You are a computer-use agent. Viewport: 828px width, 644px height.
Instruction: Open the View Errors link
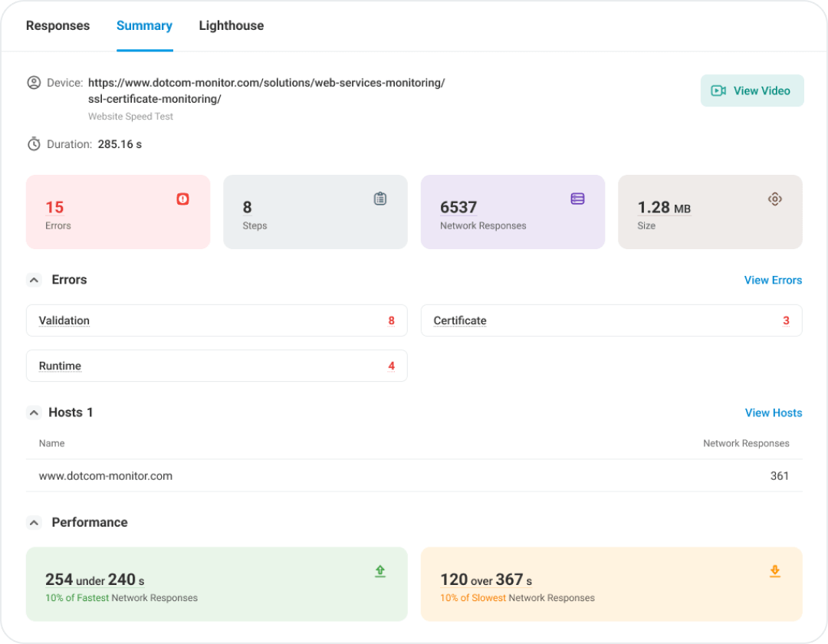pos(773,280)
